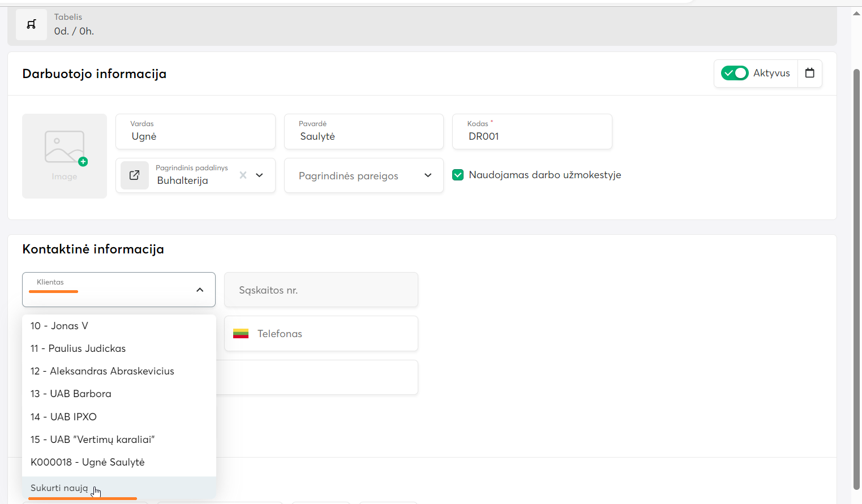This screenshot has width=862, height=504.
Task: Click Sukurti naują to create client
Action: (x=59, y=488)
